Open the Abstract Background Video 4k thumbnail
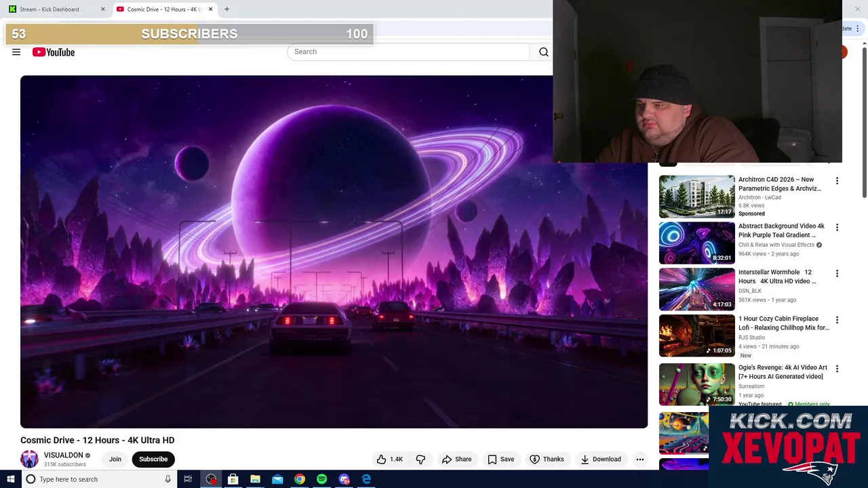868x488 pixels. point(696,243)
